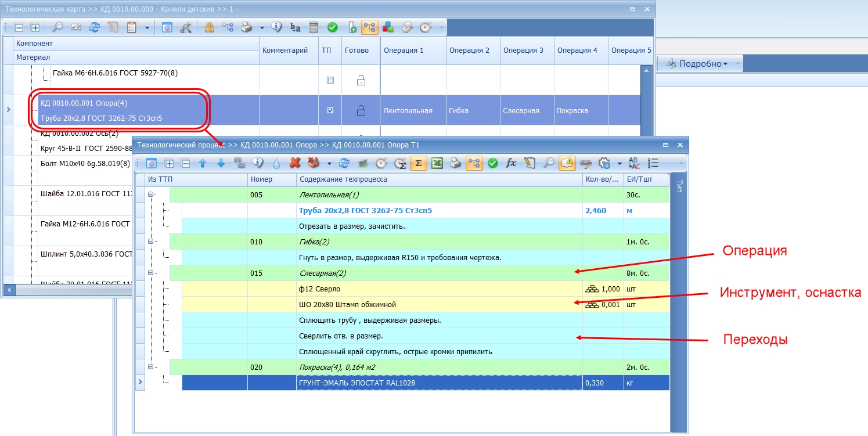Click the Номер column header
868x436 pixels.
[x=272, y=179]
